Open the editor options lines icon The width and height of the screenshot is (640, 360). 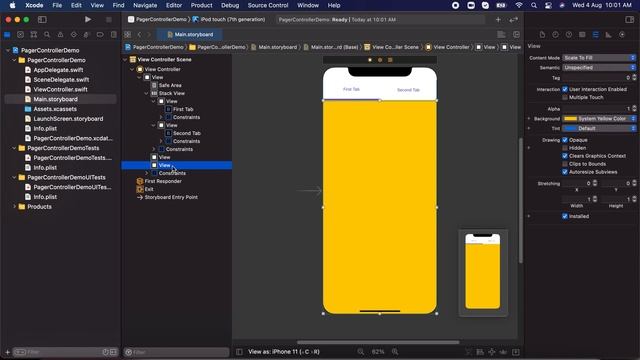click(501, 35)
